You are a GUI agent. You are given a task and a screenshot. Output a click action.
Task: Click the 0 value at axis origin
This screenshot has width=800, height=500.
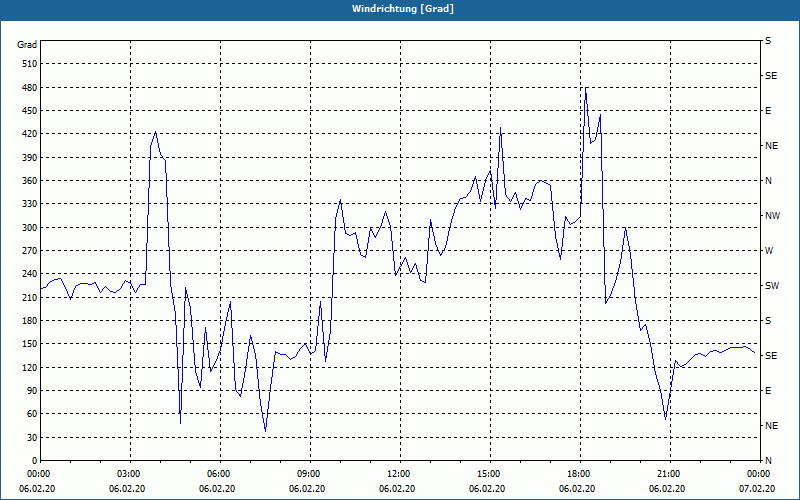35,461
